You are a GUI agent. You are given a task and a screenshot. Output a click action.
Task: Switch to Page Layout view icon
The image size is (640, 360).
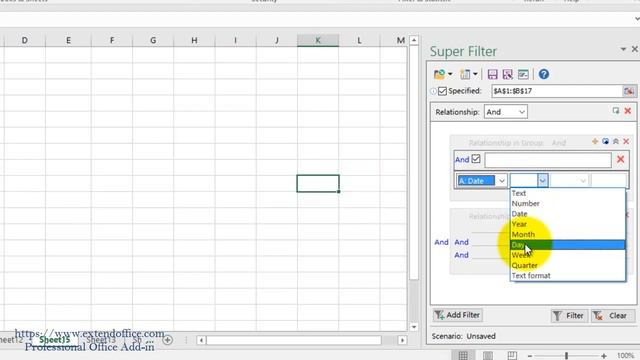[488, 356]
